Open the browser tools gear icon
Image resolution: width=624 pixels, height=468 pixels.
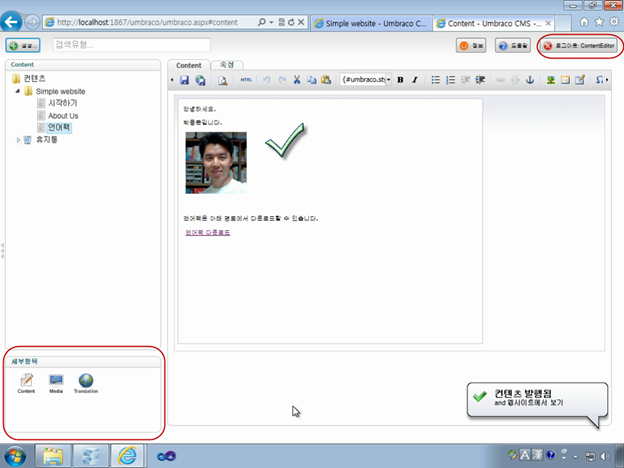click(614, 22)
